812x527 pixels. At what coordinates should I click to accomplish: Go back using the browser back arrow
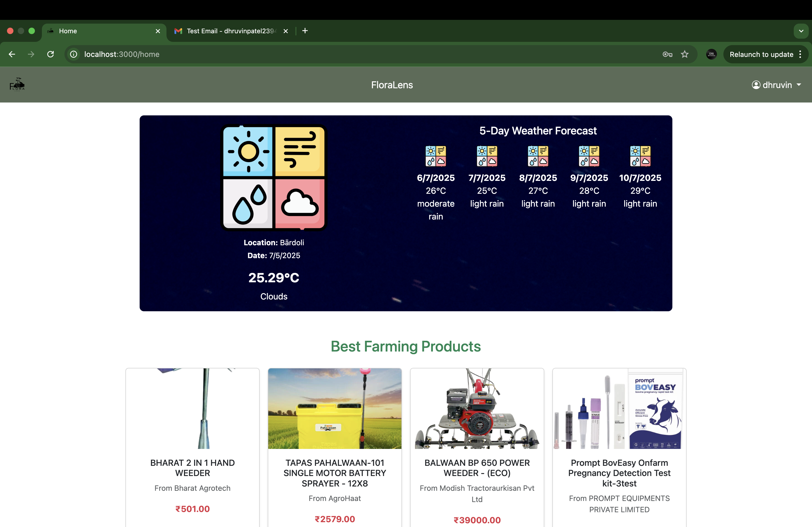(x=12, y=54)
